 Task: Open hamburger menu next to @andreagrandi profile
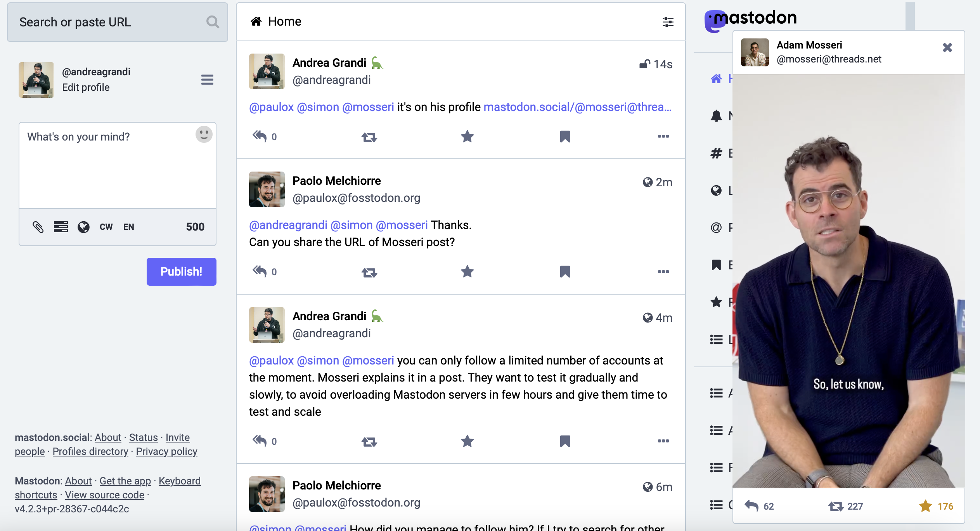click(207, 80)
